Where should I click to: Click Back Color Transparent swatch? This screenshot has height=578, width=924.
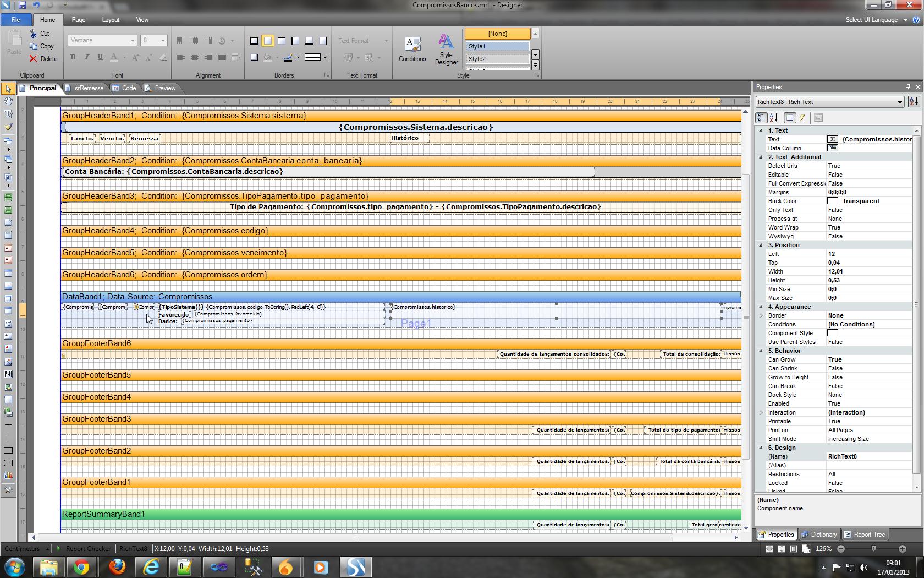click(833, 201)
